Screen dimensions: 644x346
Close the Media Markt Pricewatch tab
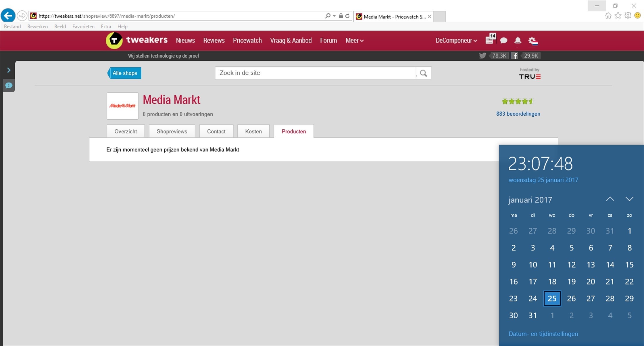(x=429, y=16)
